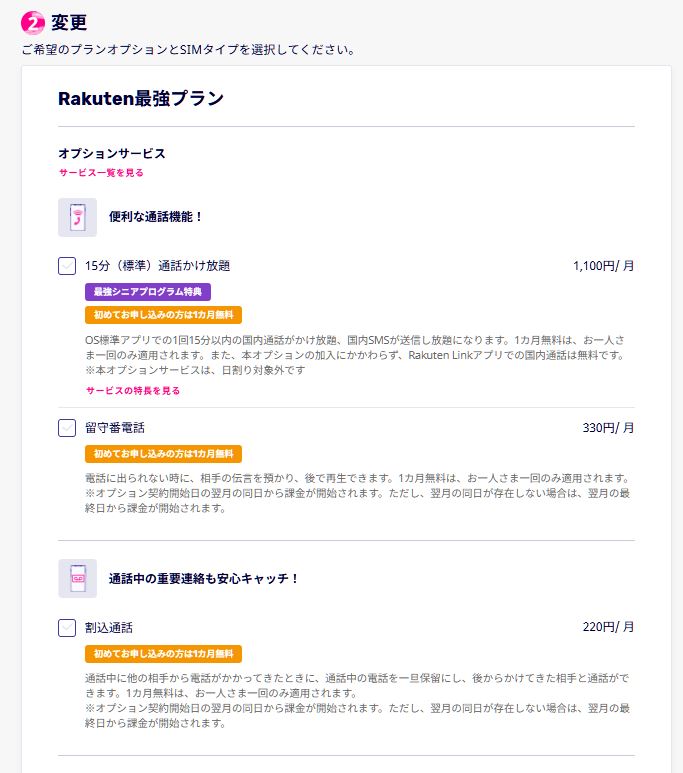Image resolution: width=683 pixels, height=773 pixels.
Task: Click the Rakuten最強プラン heading
Action: click(141, 99)
